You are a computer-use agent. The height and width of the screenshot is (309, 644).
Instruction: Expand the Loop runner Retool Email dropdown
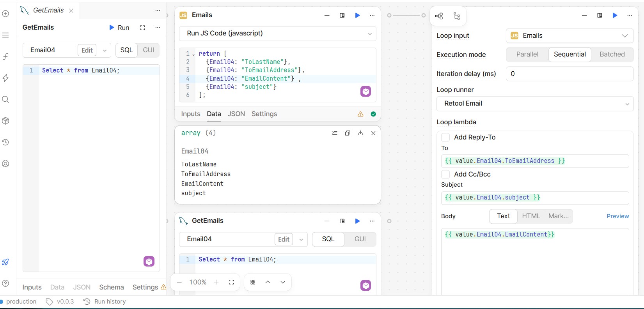pyautogui.click(x=535, y=104)
